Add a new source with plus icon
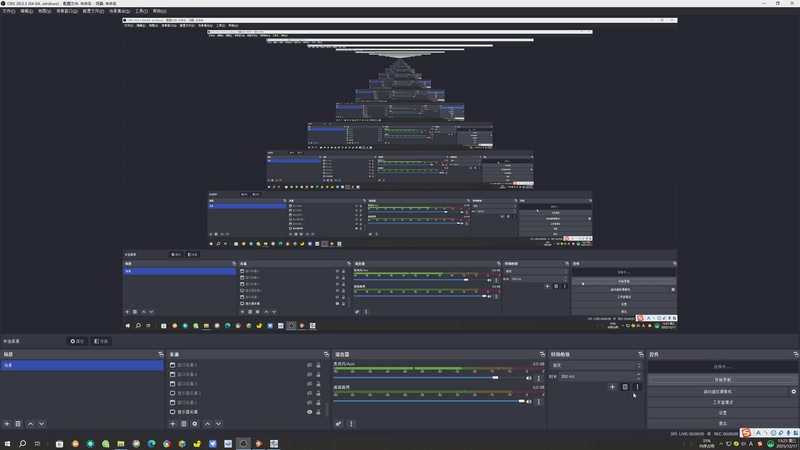800x450 pixels. tap(172, 423)
